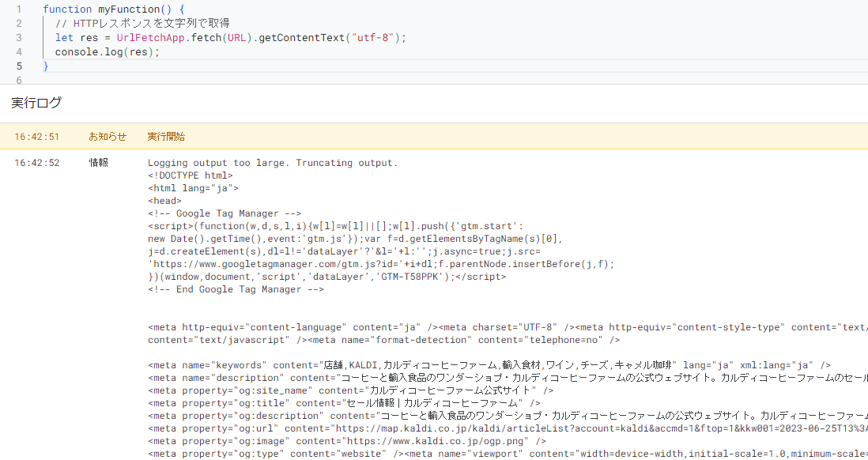Click the <!DOCTYPE html> log line

click(x=191, y=175)
